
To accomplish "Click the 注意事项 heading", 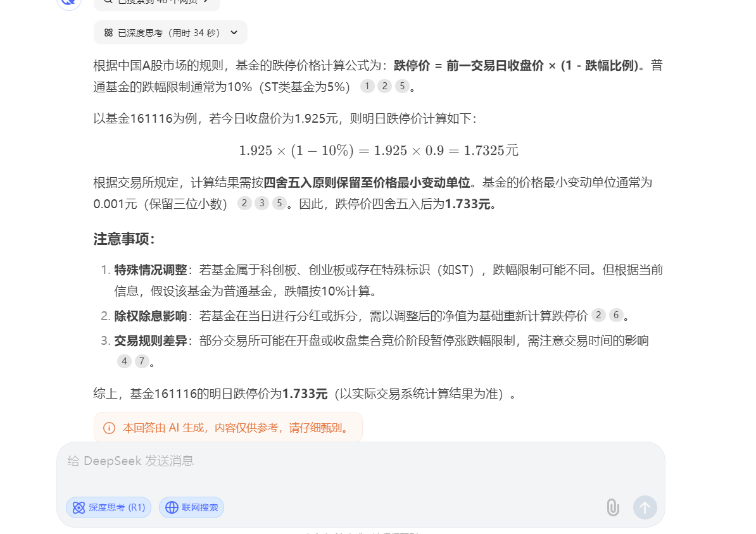I will tap(124, 239).
